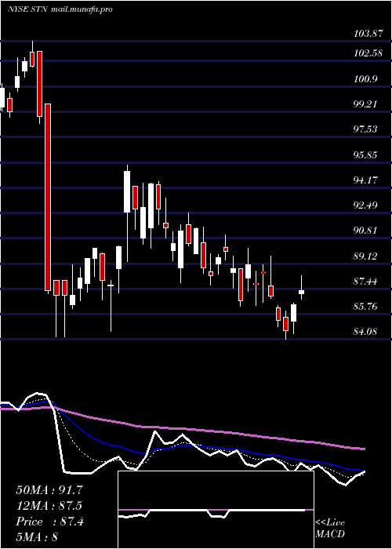Click the MACD inset chart box
The width and height of the screenshot is (392, 549).
[216, 510]
